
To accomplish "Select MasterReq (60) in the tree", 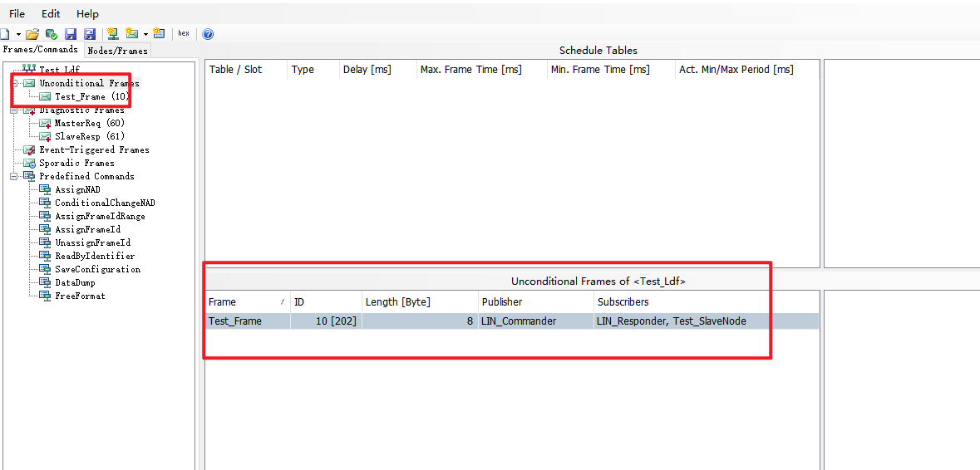I will point(90,123).
